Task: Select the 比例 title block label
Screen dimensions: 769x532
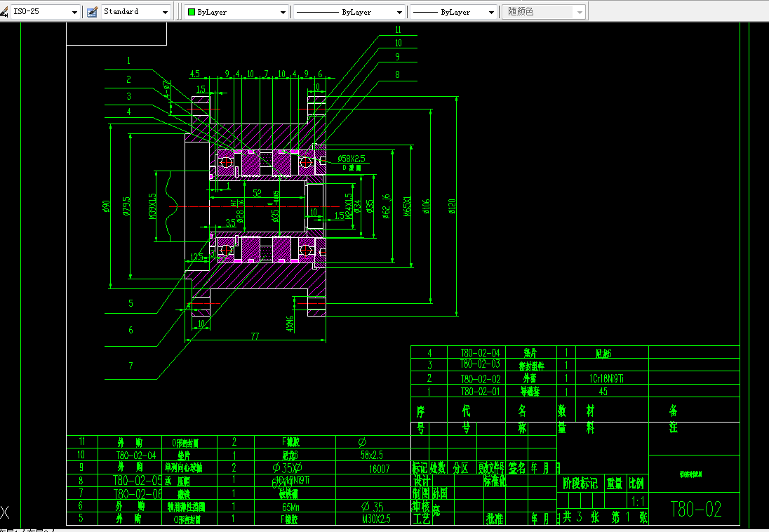Action: pos(636,484)
